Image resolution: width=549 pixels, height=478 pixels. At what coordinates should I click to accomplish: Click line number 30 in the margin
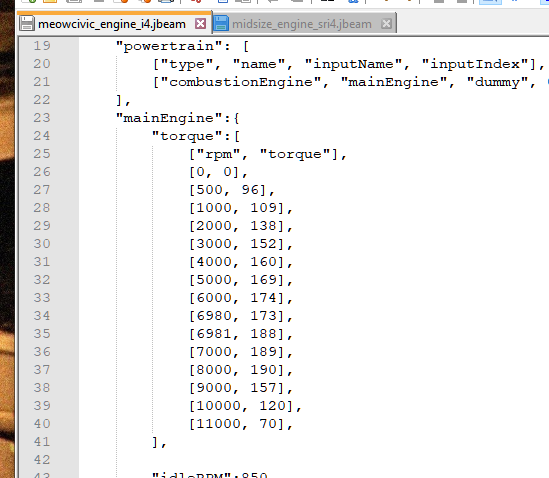coord(42,243)
